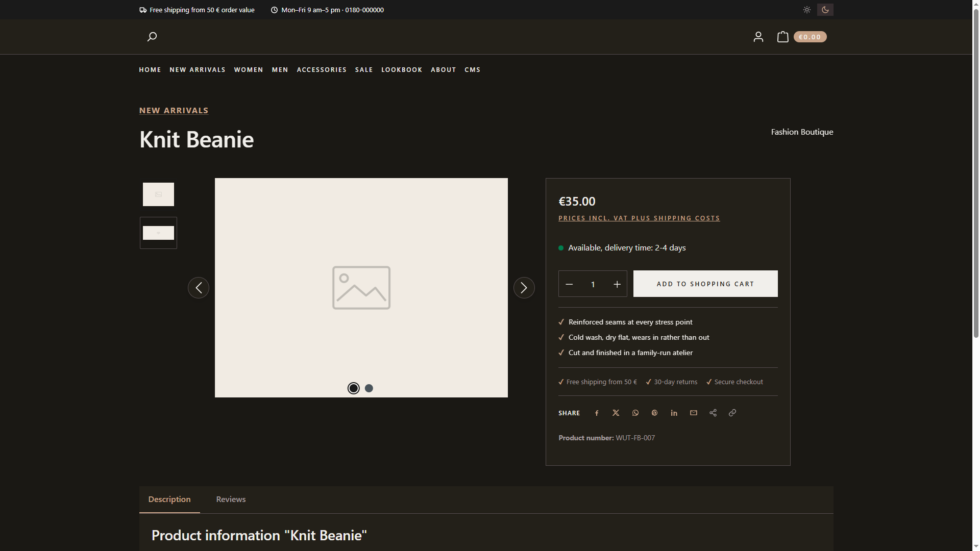The width and height of the screenshot is (980, 551).
Task: Click the €0.00 cart total badge
Action: tap(810, 37)
